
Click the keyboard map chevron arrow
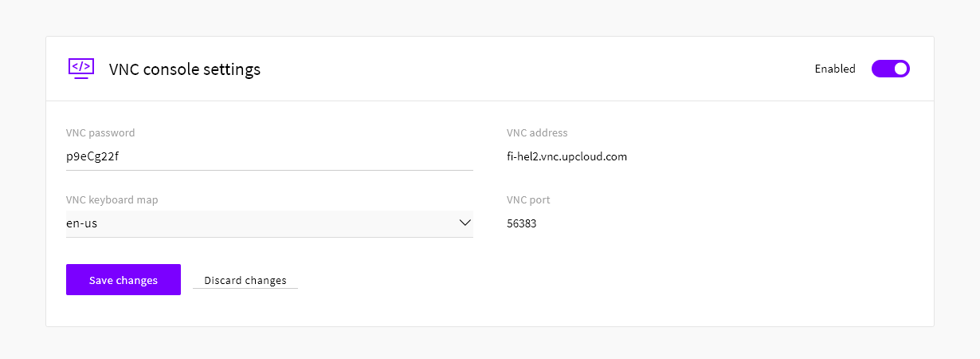465,223
